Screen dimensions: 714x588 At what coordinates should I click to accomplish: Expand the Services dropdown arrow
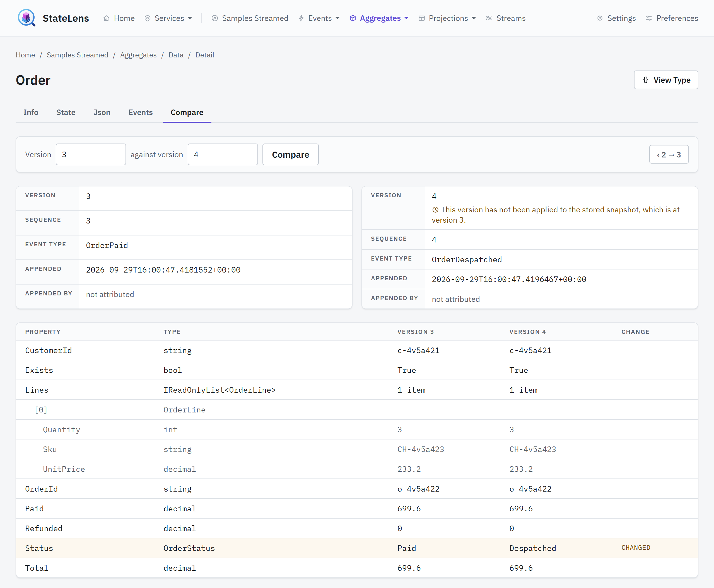point(190,18)
